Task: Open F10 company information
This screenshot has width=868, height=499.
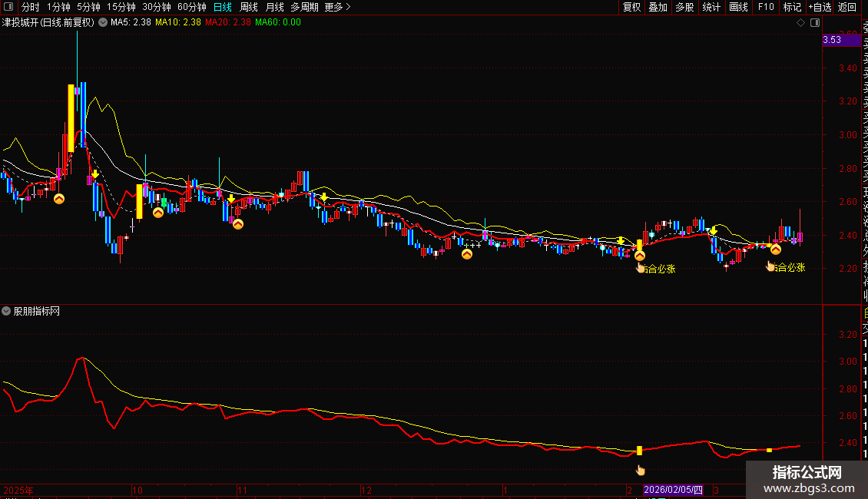Action: point(766,7)
